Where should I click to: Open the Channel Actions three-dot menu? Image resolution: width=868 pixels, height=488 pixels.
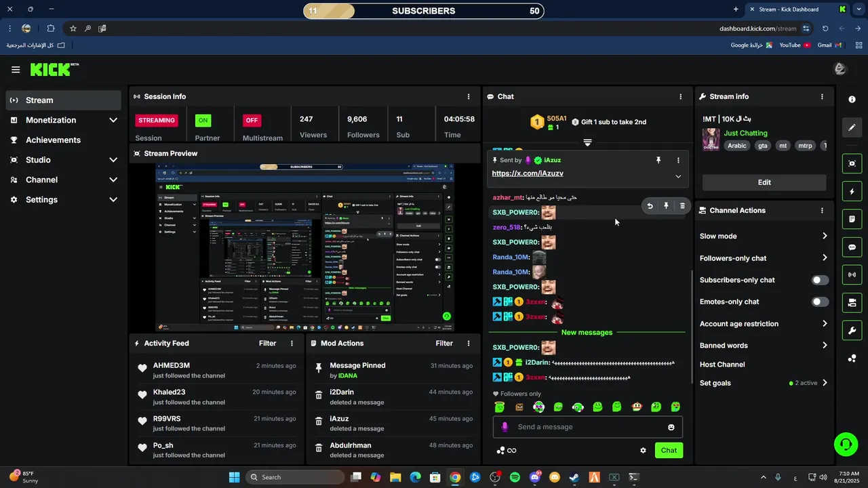click(x=822, y=211)
